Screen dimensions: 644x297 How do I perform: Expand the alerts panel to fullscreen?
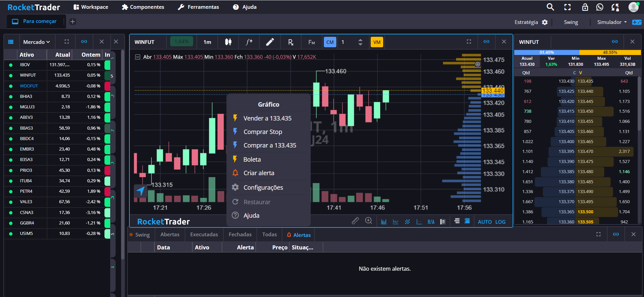pyautogui.click(x=599, y=234)
